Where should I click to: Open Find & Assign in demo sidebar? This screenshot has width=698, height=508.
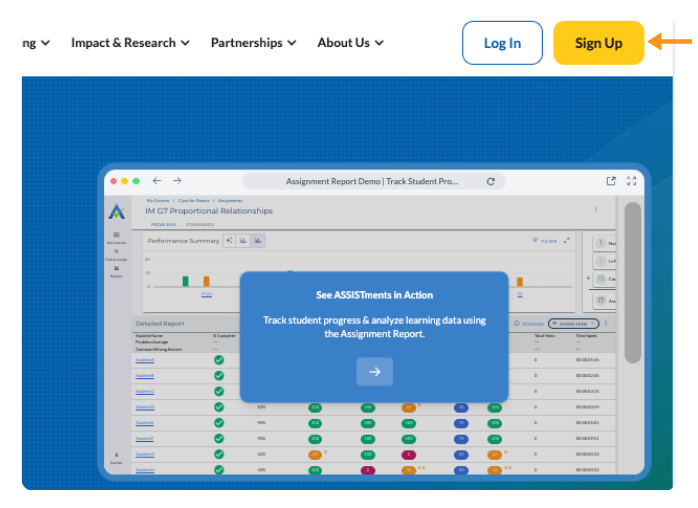[x=116, y=255]
